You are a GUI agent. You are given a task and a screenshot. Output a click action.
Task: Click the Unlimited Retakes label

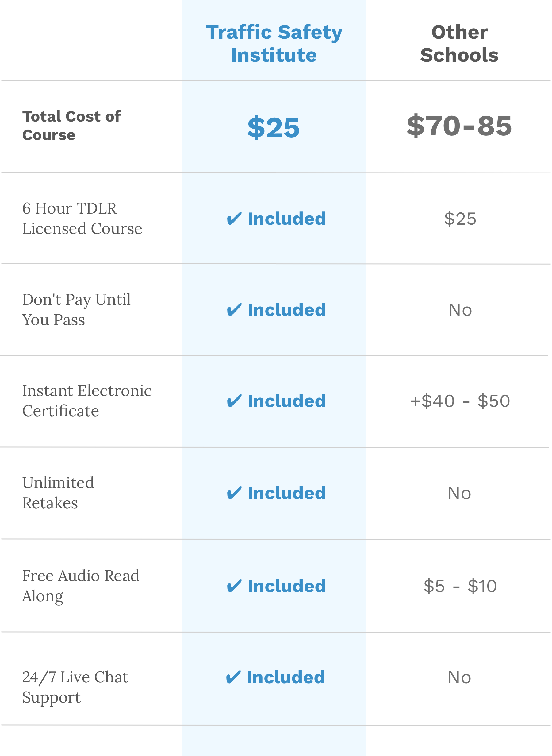(58, 493)
